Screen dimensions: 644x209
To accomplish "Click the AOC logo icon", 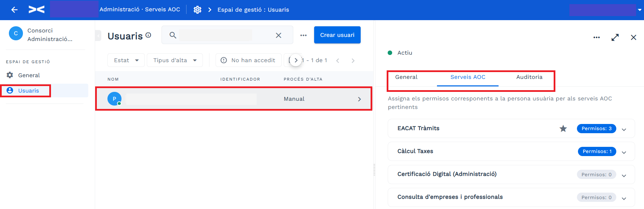I will click(37, 10).
